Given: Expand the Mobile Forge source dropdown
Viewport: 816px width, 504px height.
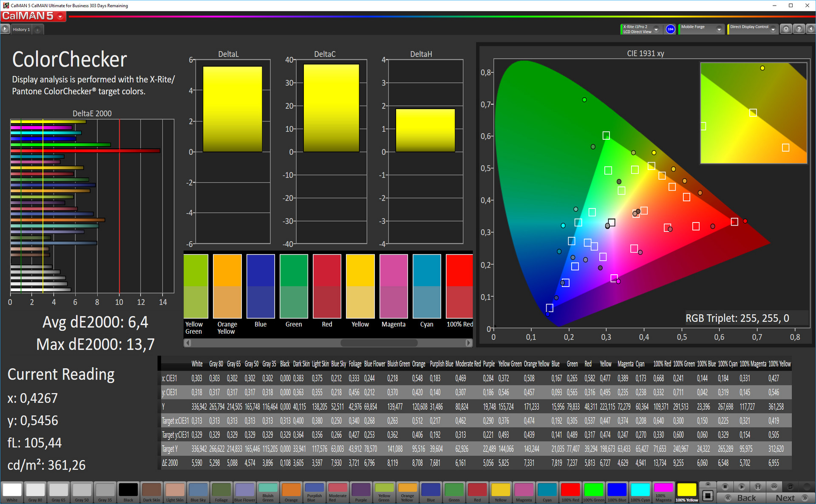Looking at the screenshot, I should pyautogui.click(x=719, y=29).
